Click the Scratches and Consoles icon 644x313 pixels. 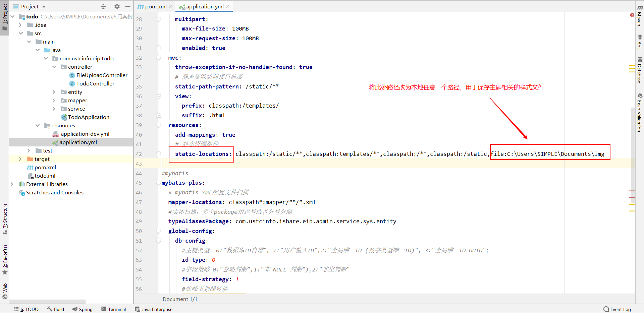click(x=22, y=192)
